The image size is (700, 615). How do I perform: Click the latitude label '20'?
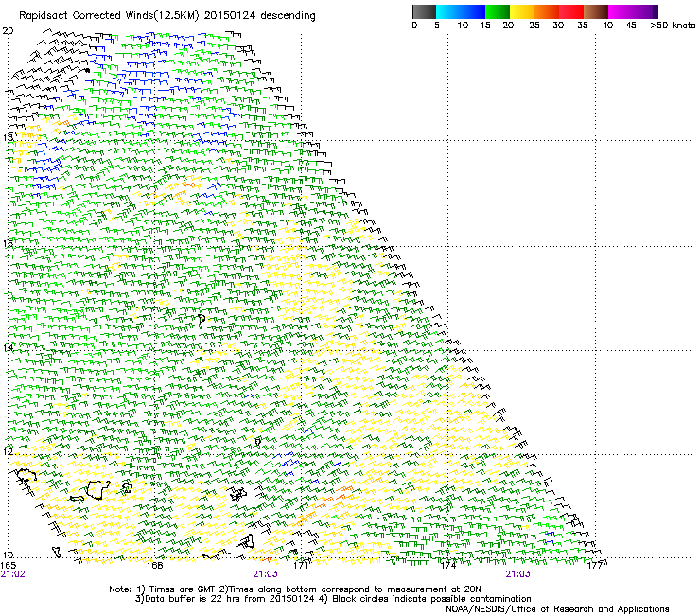8,31
